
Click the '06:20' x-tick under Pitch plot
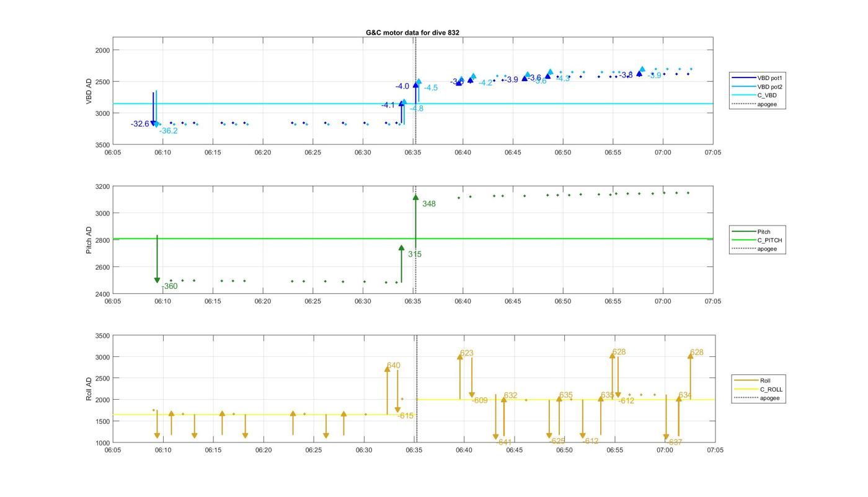263,301
